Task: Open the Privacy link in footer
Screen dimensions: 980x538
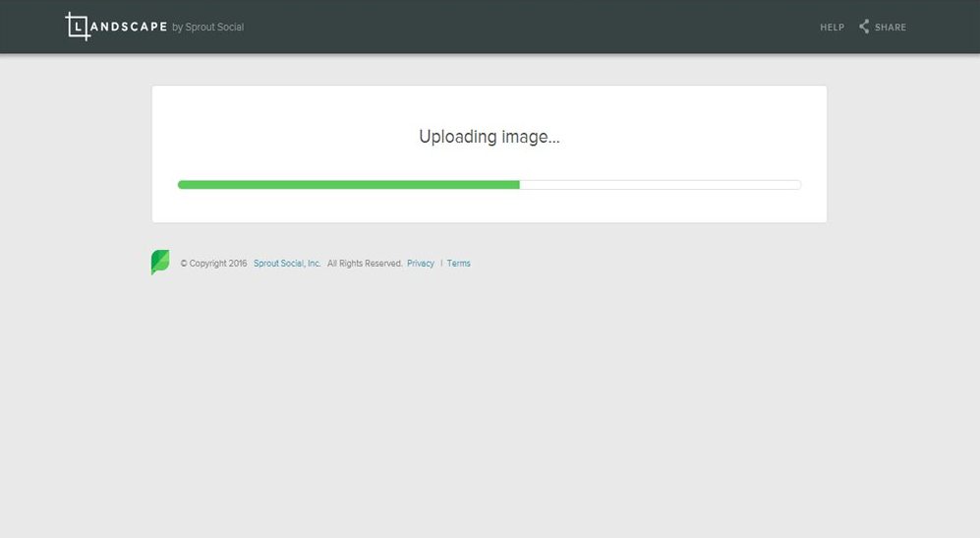Action: pos(421,264)
